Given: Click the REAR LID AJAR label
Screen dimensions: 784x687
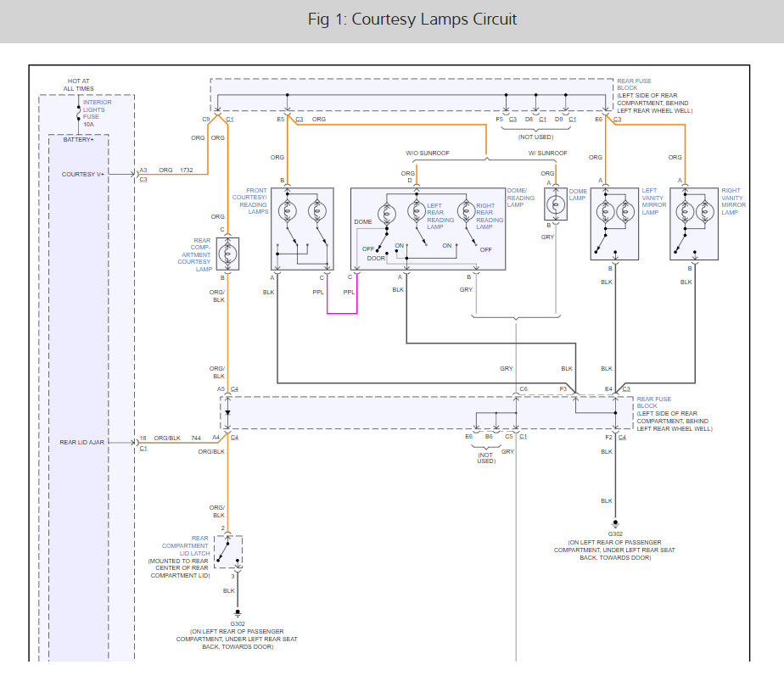Looking at the screenshot, I should click(x=82, y=442).
